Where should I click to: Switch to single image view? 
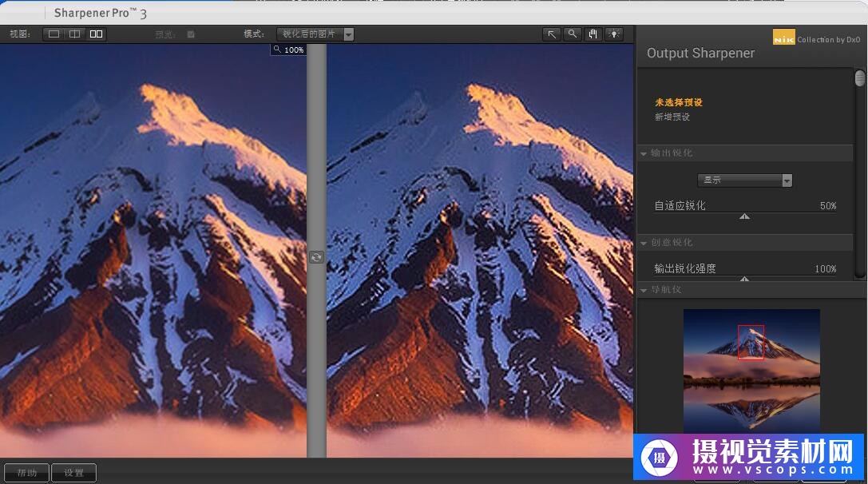pos(54,34)
